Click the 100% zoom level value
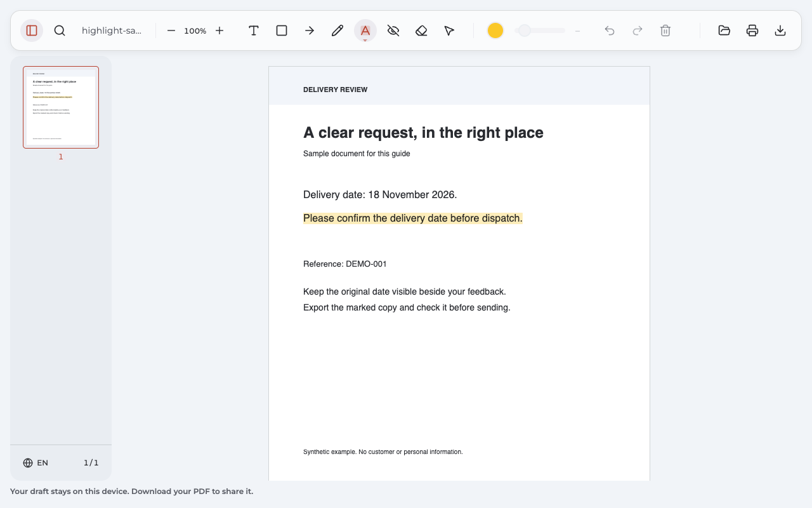Screen dimensions: 812x508 click(195, 30)
